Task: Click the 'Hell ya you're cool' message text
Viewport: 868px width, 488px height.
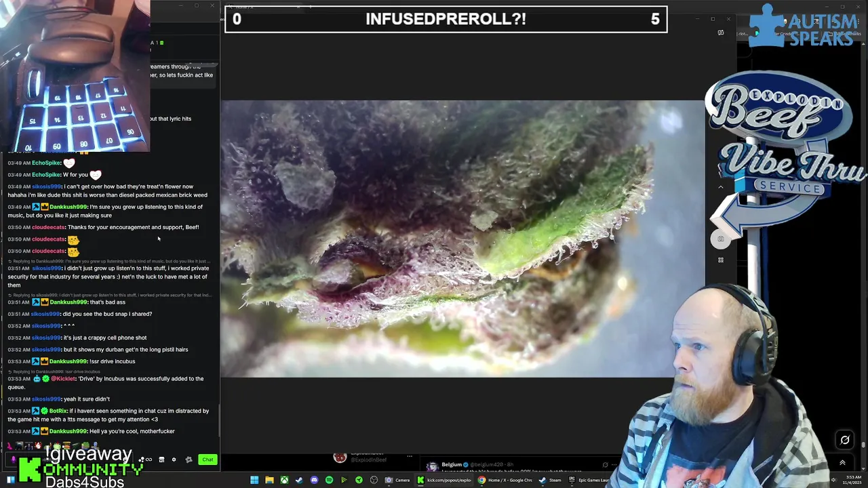Action: (132, 431)
